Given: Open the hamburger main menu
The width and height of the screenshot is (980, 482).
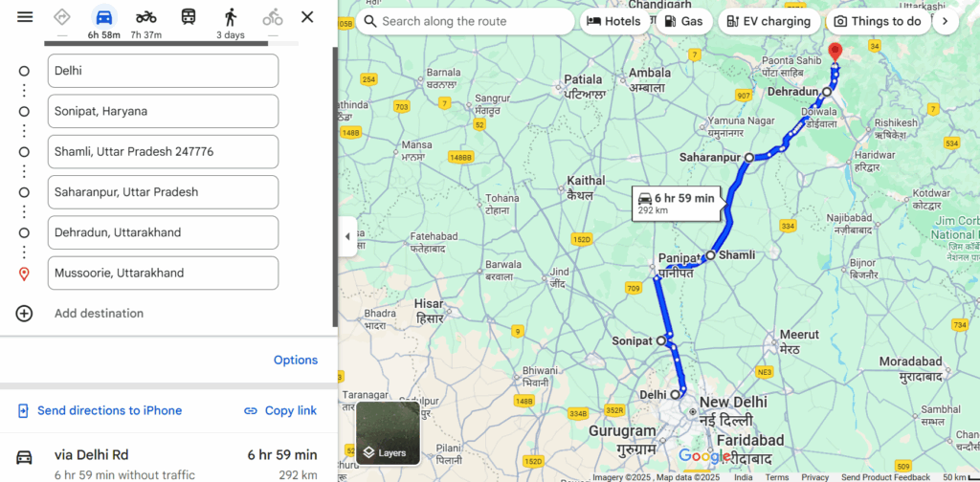Looking at the screenshot, I should (x=25, y=17).
